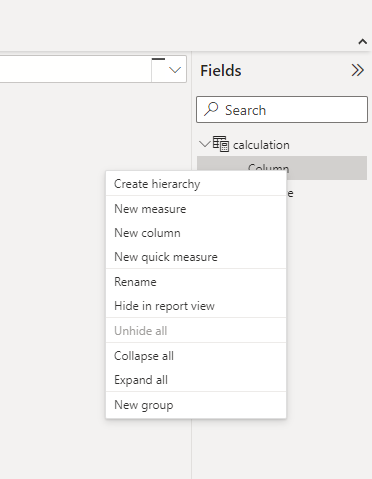Choose Collapse all in context menu

(196, 356)
